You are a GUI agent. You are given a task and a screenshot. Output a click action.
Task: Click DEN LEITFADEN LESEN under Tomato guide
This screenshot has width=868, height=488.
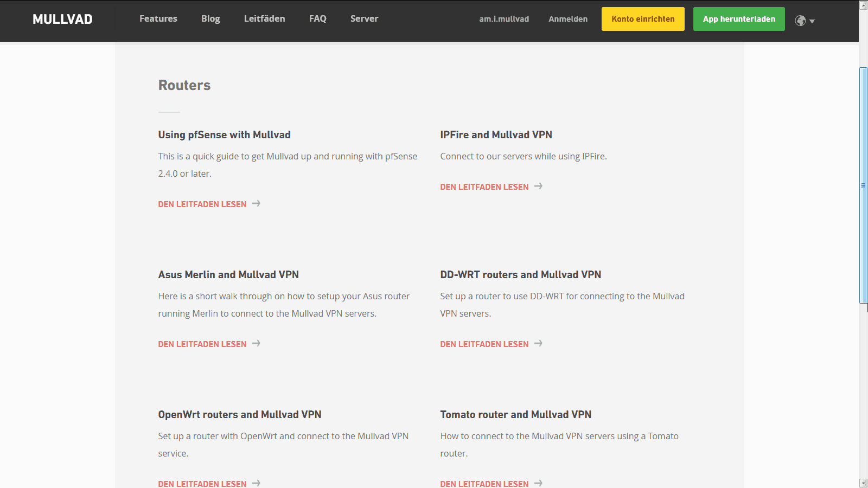click(x=484, y=484)
